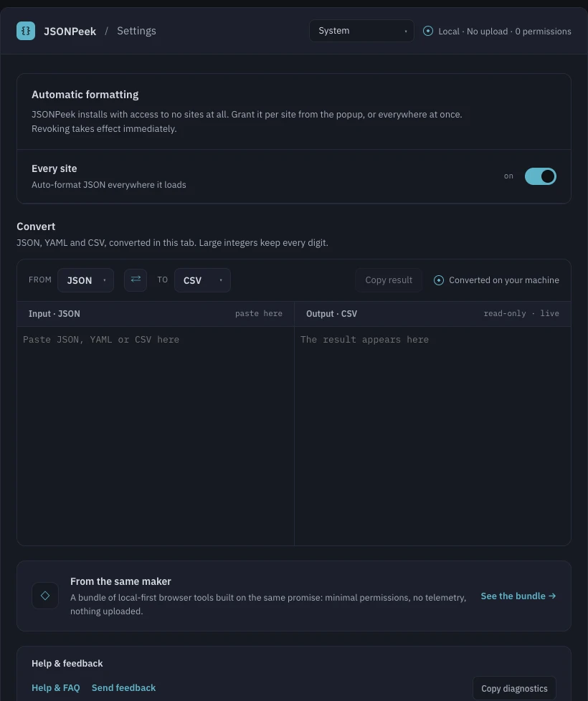The height and width of the screenshot is (701, 588).
Task: Click the Copy result button
Action: tap(389, 280)
